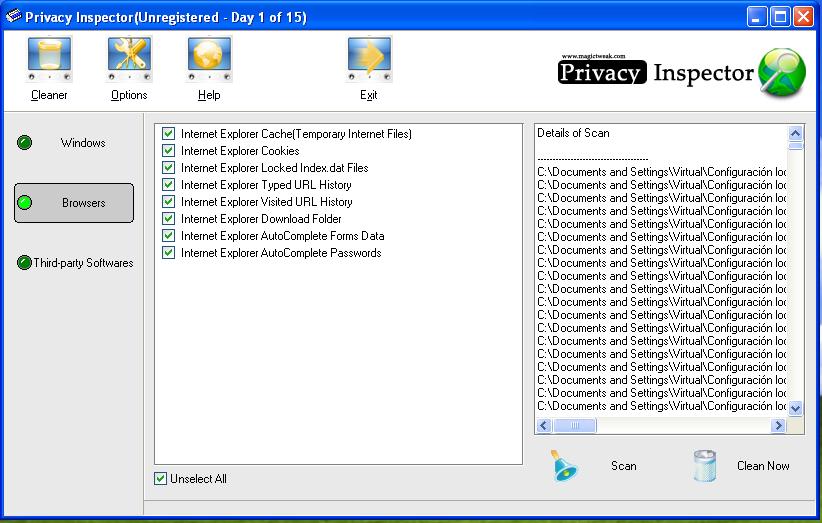The image size is (822, 523).
Task: Click scan details scroll right arrow
Action: click(778, 425)
